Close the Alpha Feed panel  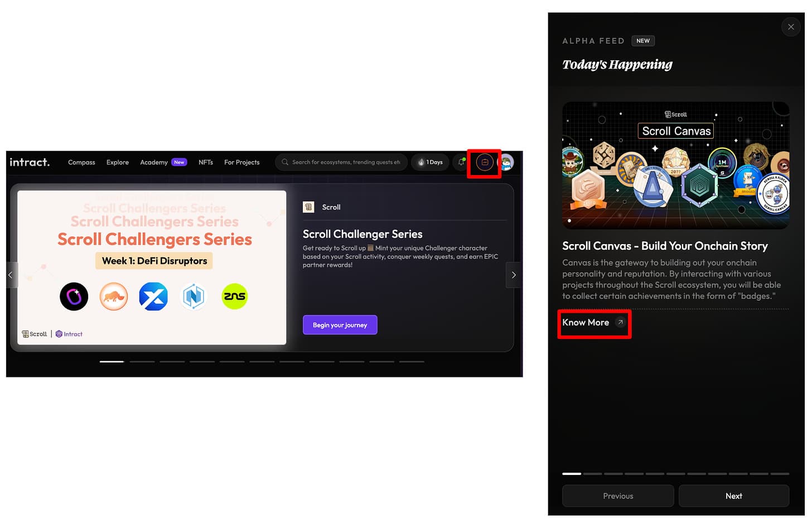791,27
